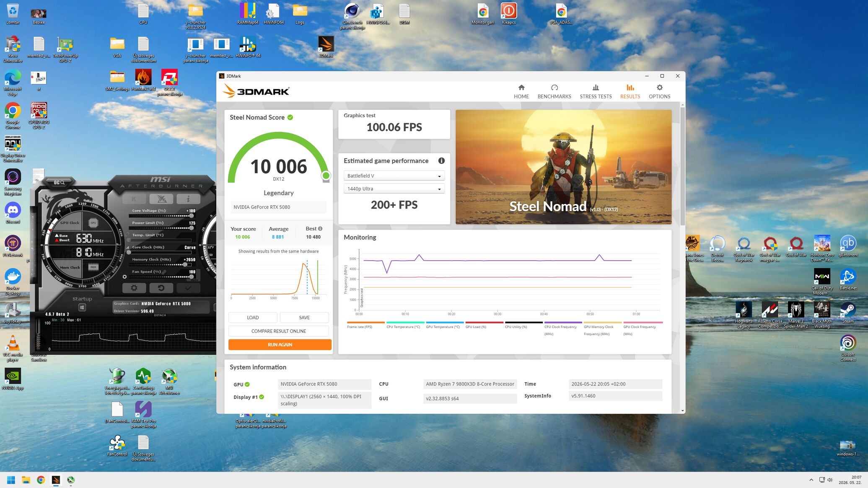Toggle CPU Utility (%) legend item
Screen dimensions: 868x488
pyautogui.click(x=523, y=325)
